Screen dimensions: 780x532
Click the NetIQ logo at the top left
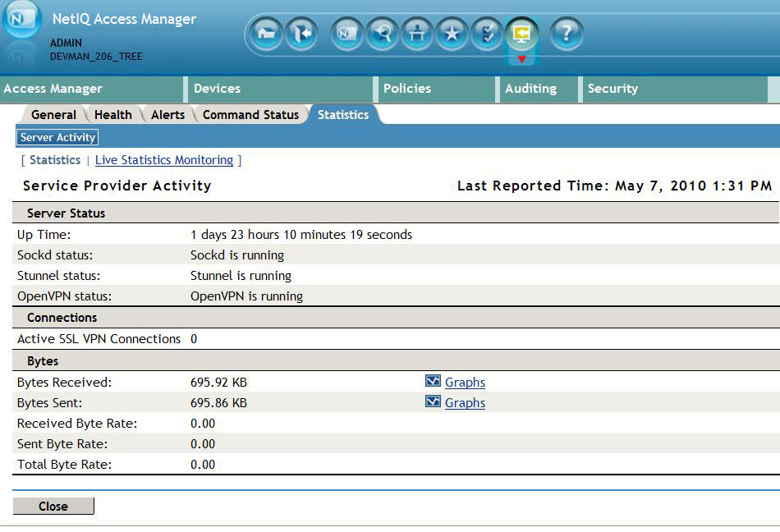(x=21, y=20)
